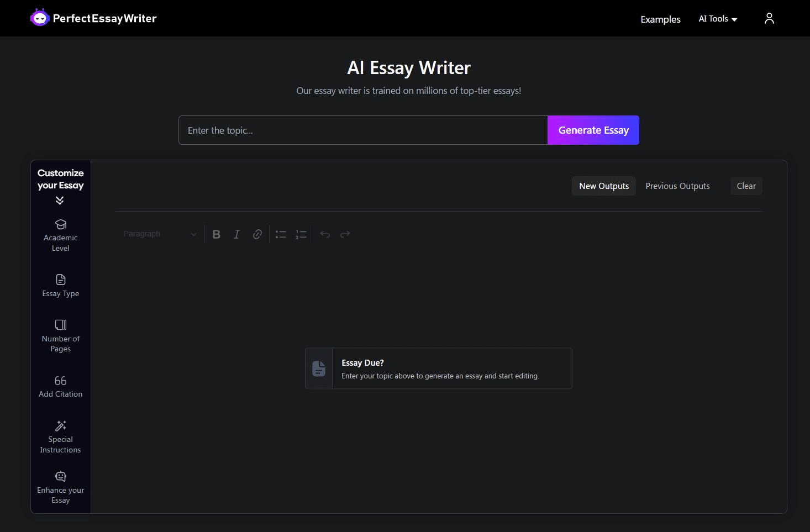This screenshot has width=810, height=532.
Task: Click the undo arrow in the editor
Action: point(325,234)
